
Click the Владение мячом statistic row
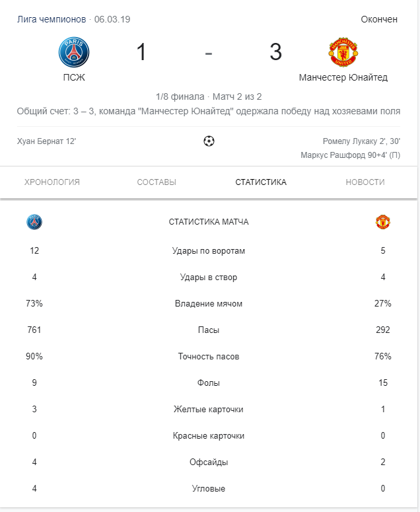coord(209,304)
